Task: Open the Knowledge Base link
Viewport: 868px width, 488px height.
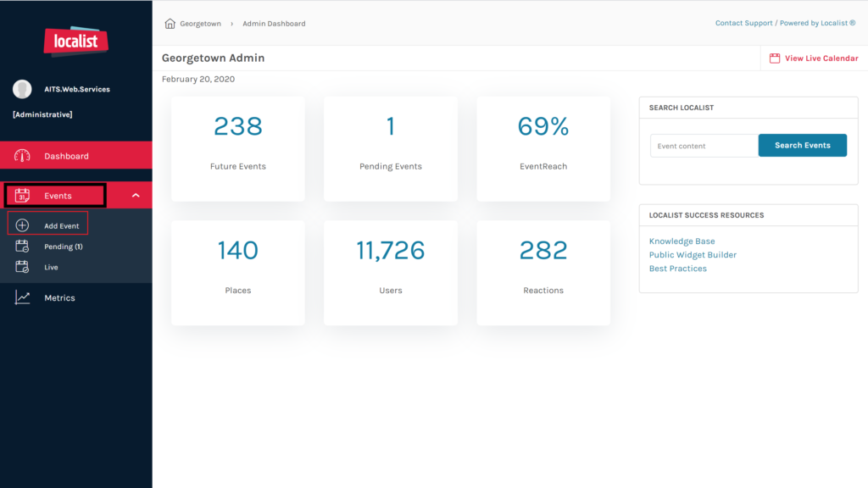Action: coord(682,241)
